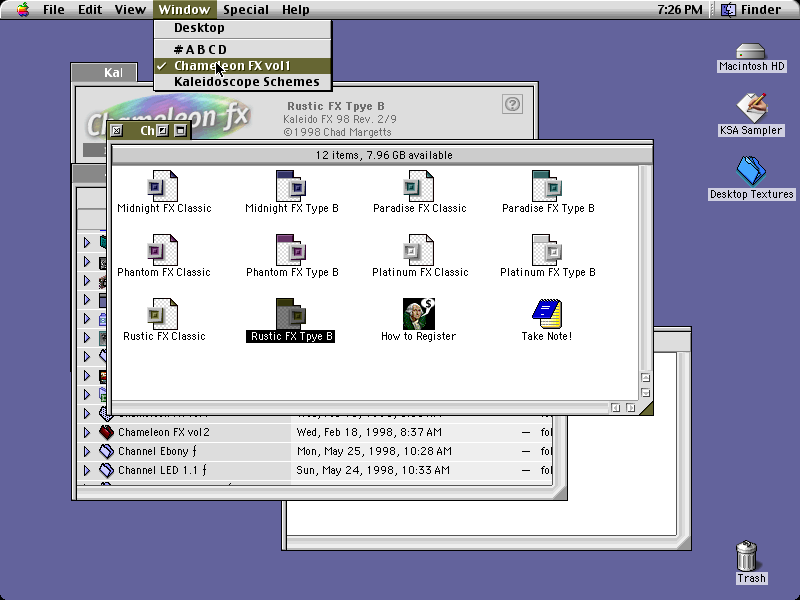Expand the Channel Ebony ƒ folder triangle
This screenshot has height=600, width=800.
87,452
